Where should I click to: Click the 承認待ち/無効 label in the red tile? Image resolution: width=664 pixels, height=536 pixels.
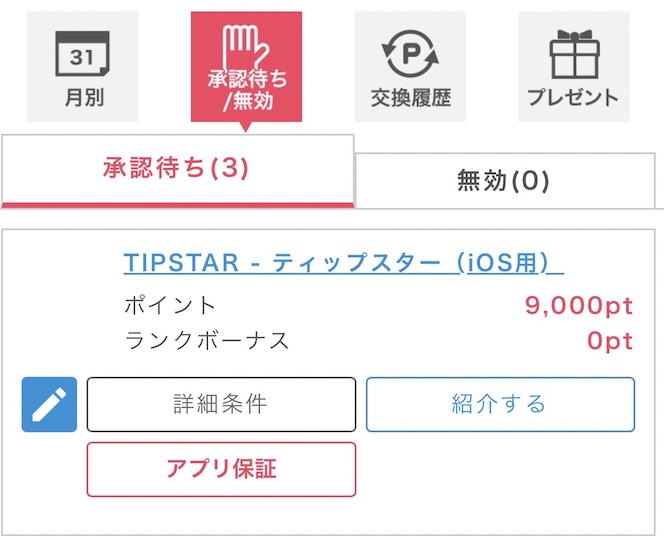click(x=246, y=90)
